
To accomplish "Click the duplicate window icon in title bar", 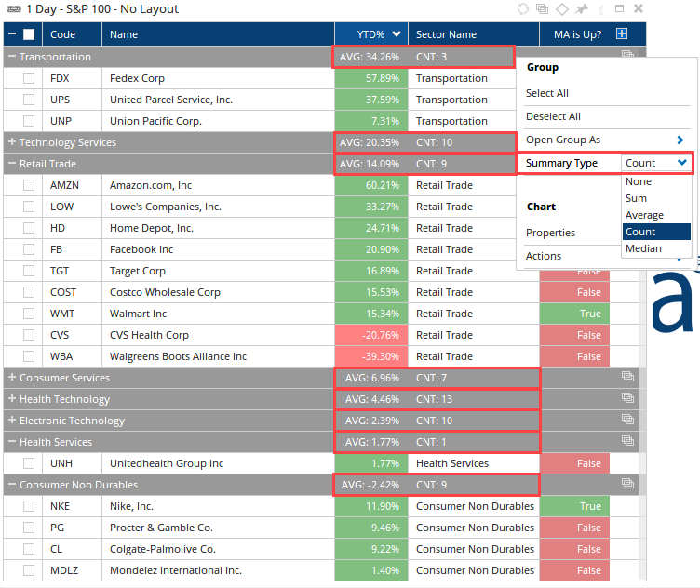I will pos(543,9).
